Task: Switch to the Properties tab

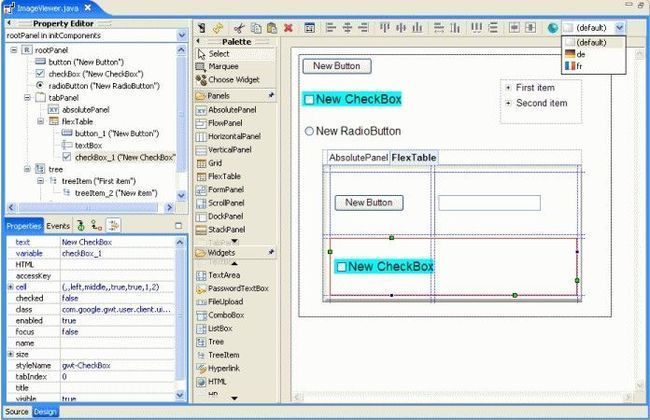Action: pos(24,226)
